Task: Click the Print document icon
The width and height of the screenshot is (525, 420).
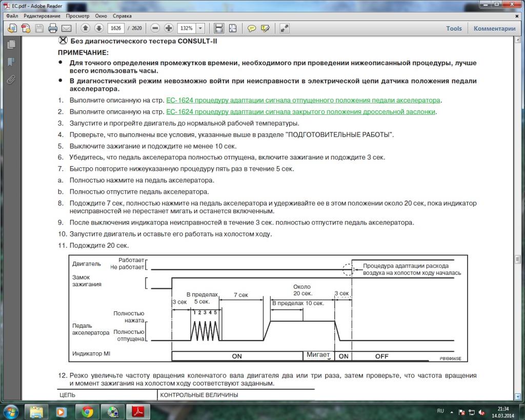Action: pos(53,28)
